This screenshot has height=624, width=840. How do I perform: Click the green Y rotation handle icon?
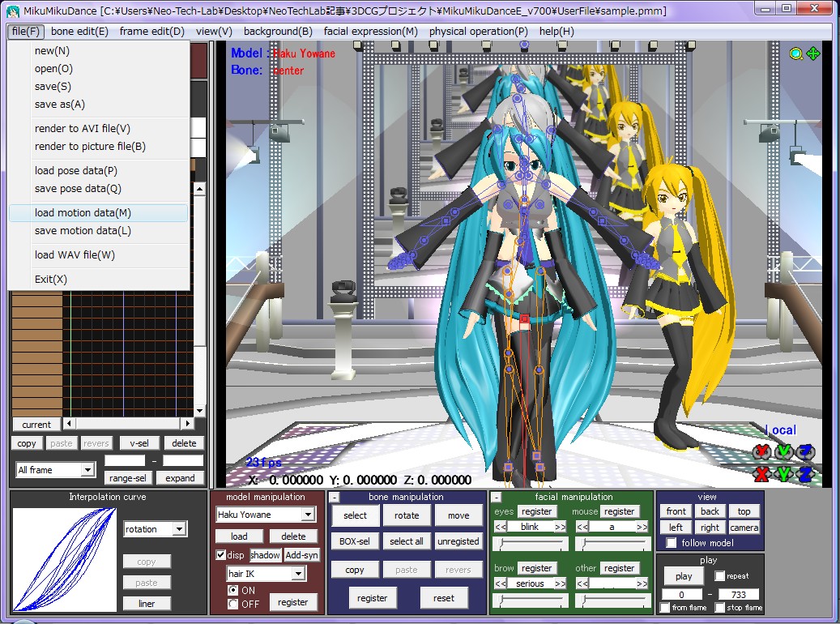click(783, 452)
